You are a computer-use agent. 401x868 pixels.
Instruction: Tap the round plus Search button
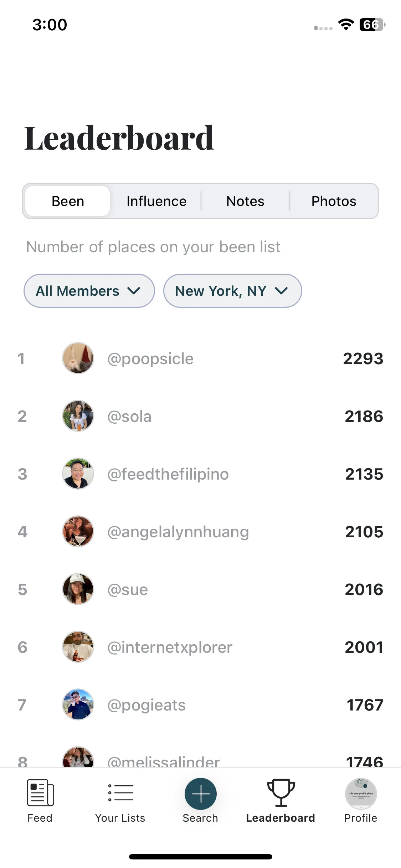coord(201,794)
